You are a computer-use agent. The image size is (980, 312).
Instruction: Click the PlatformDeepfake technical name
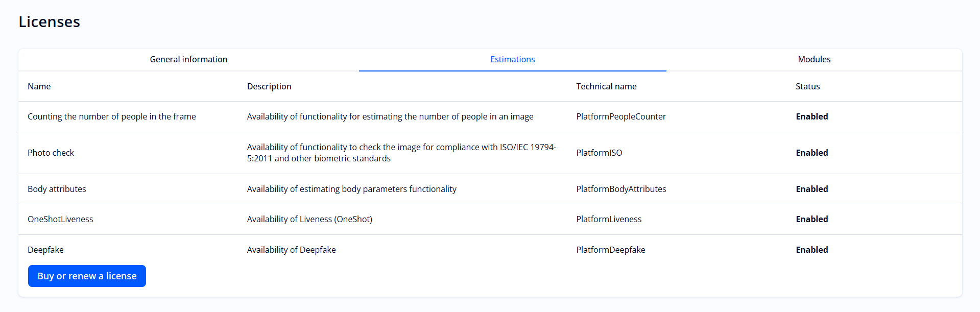(611, 250)
